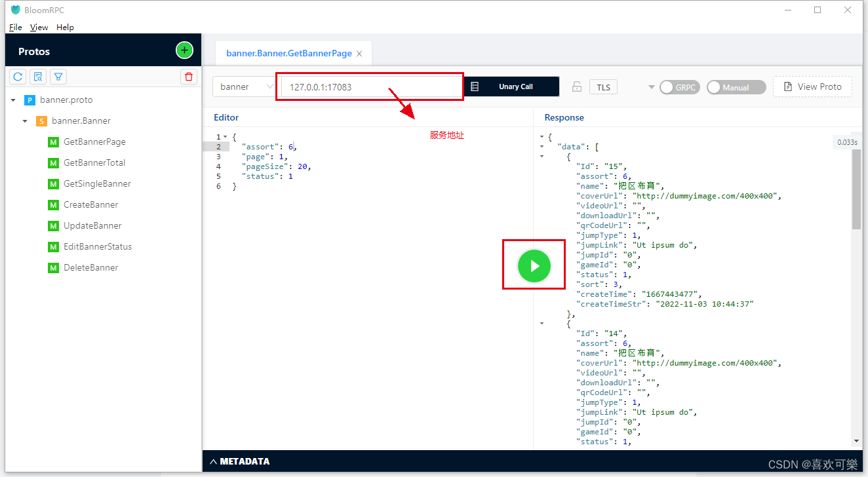Toggle the Manual interactive switch
This screenshot has height=477, width=868.
click(x=736, y=87)
